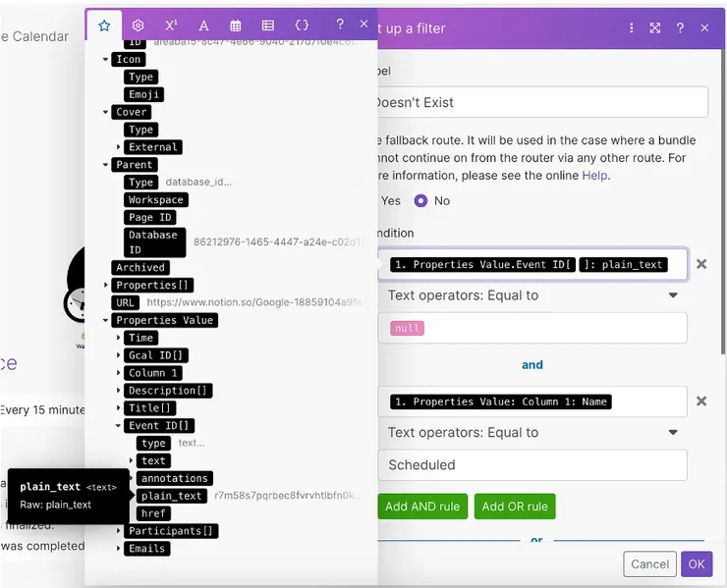Image resolution: width=727 pixels, height=588 pixels.
Task: Expand the External tree node
Action: pos(118,147)
